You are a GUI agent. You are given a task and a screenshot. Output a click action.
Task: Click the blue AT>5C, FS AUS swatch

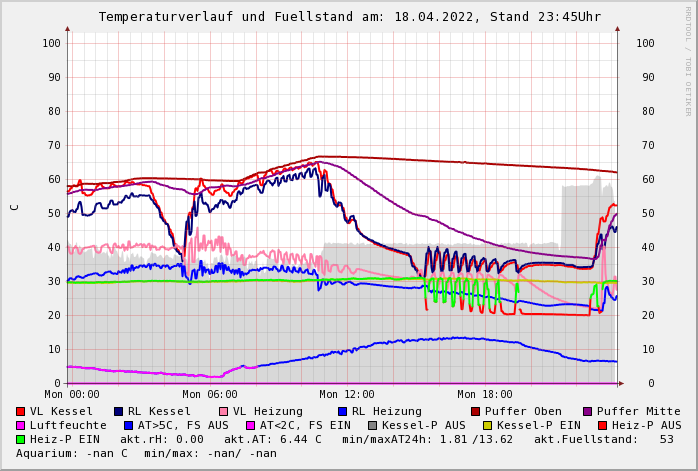(129, 425)
